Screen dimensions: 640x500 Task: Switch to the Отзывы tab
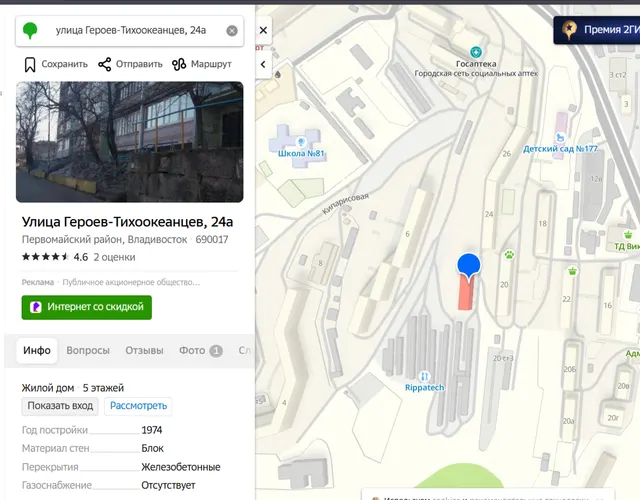coord(144,351)
